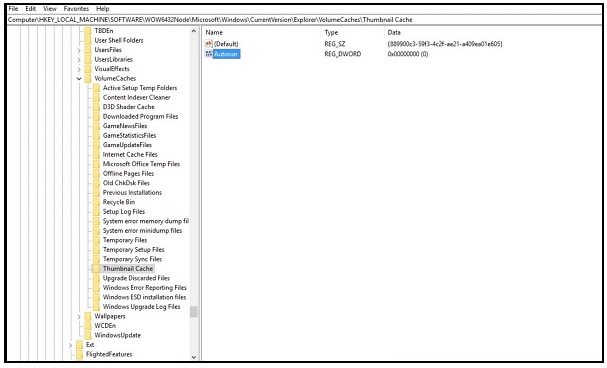Select the Microsoft Office Temp Files key
The image size is (607, 368).
[x=141, y=164]
